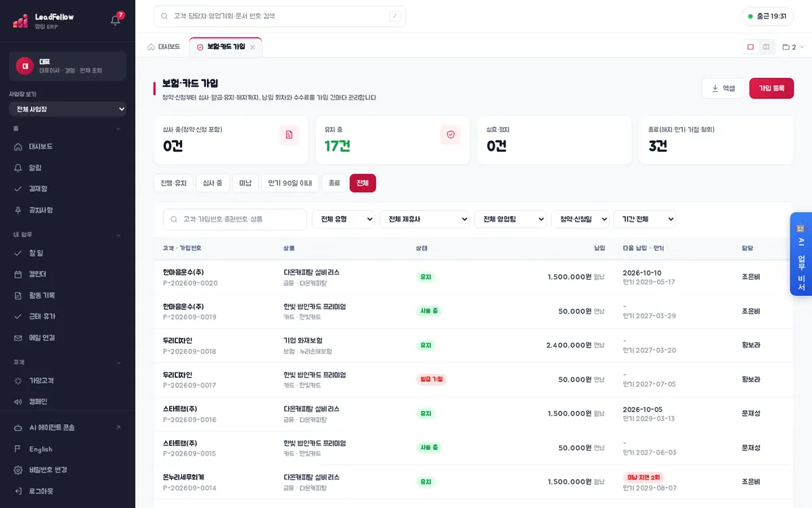Viewport: 812px width, 508px height.
Task: Click the slash shortcut key in global search
Action: [394, 16]
